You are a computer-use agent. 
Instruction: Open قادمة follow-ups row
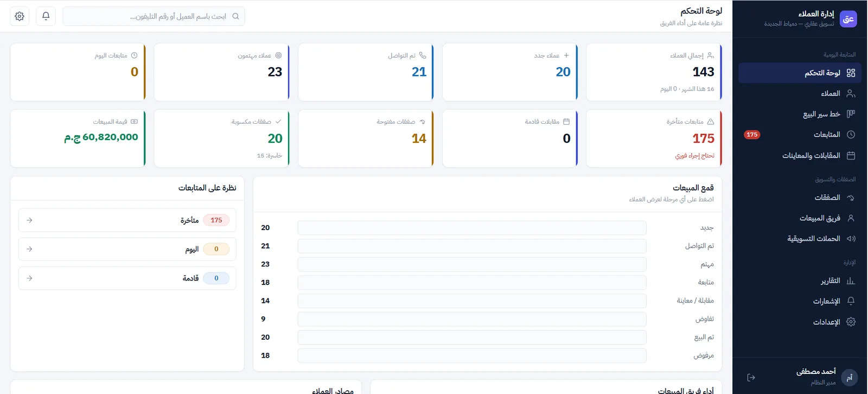click(x=127, y=278)
